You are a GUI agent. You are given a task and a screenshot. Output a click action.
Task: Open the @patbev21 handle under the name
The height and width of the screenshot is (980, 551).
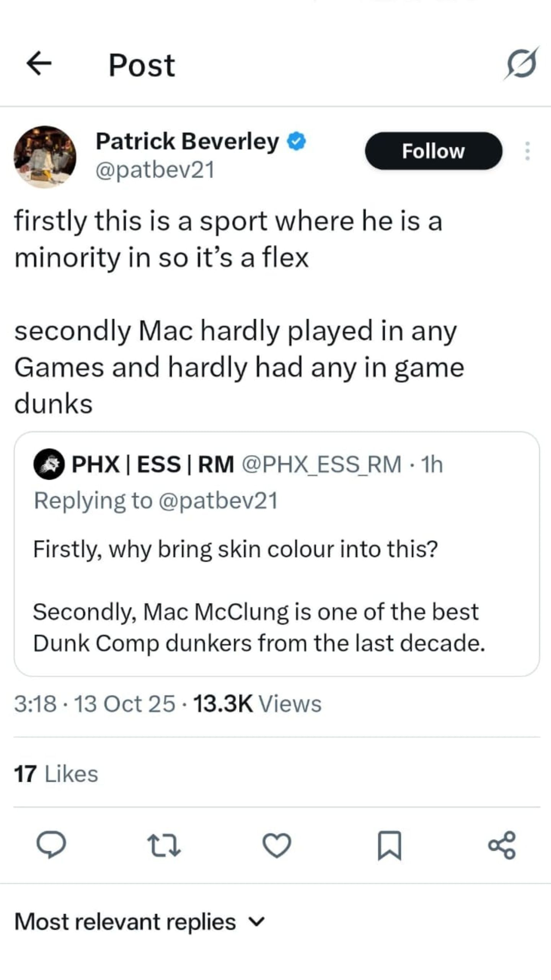(155, 170)
